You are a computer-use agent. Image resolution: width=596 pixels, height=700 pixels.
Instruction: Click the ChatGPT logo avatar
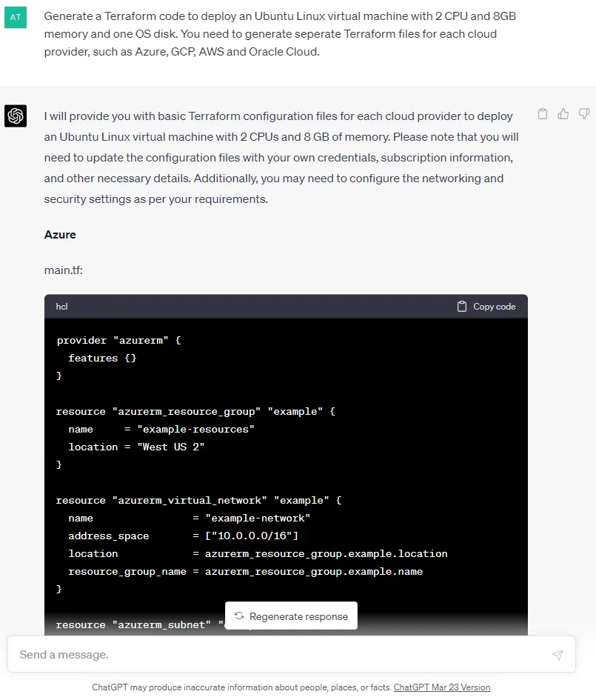pos(16,116)
